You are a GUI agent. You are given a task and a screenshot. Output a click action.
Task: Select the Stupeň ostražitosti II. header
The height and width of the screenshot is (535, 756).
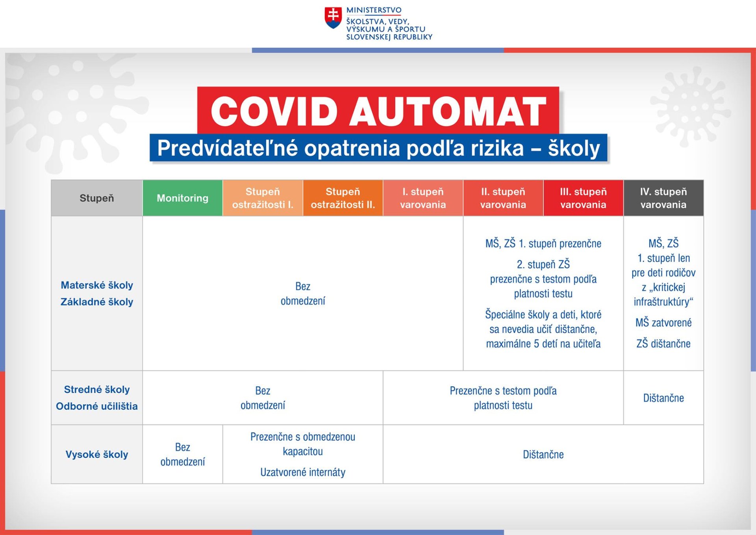tap(343, 198)
